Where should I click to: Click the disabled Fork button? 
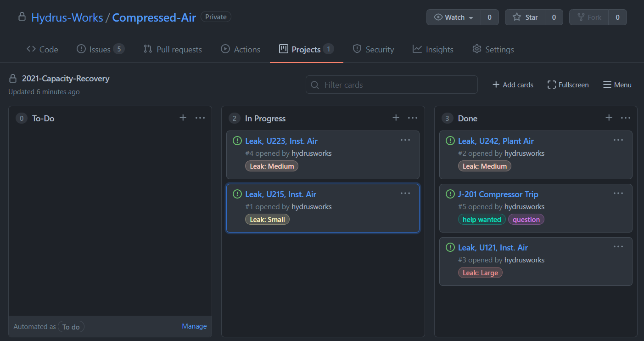tap(589, 17)
